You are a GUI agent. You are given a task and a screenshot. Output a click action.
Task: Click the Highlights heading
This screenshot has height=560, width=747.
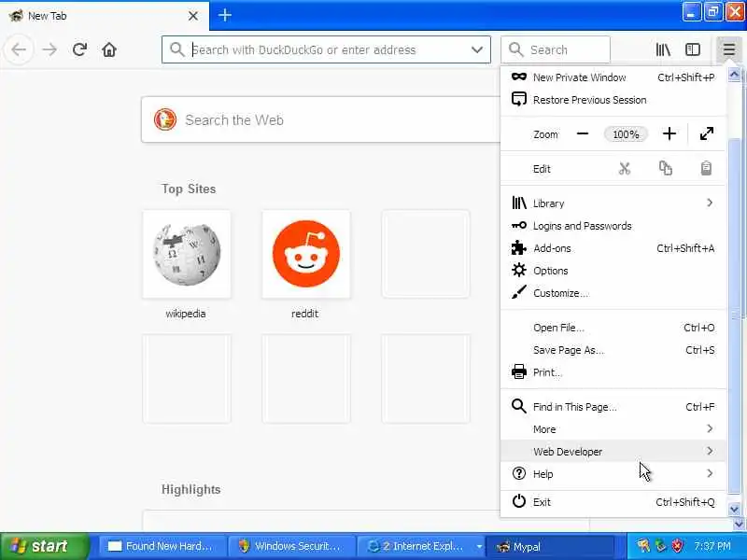pos(190,489)
